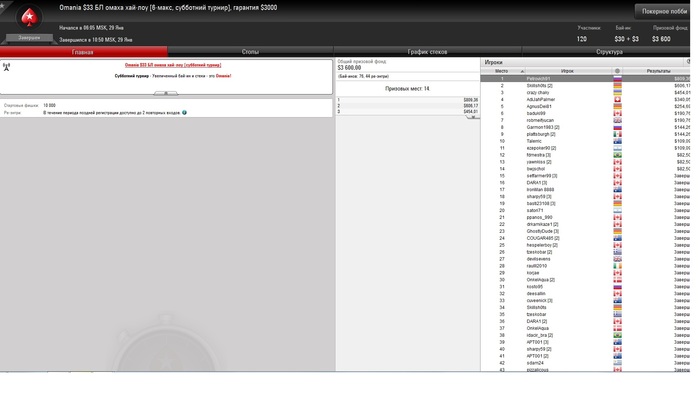Sort players by the Место column header
The height and width of the screenshot is (394, 700).
coord(503,71)
